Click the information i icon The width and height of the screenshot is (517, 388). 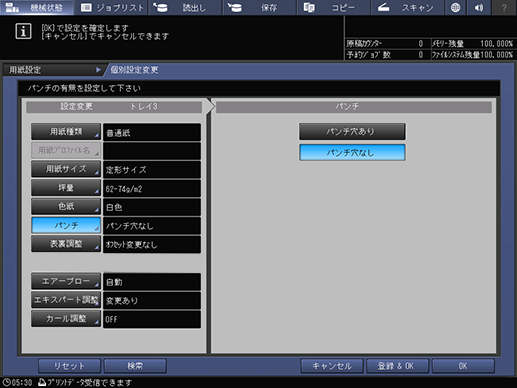(23, 31)
